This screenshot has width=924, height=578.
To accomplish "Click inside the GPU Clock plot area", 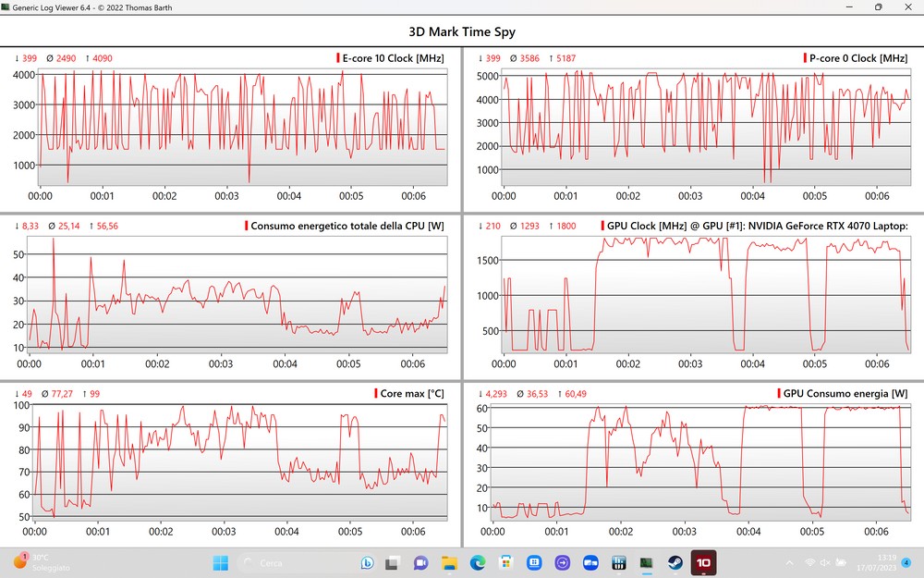I will (705, 294).
